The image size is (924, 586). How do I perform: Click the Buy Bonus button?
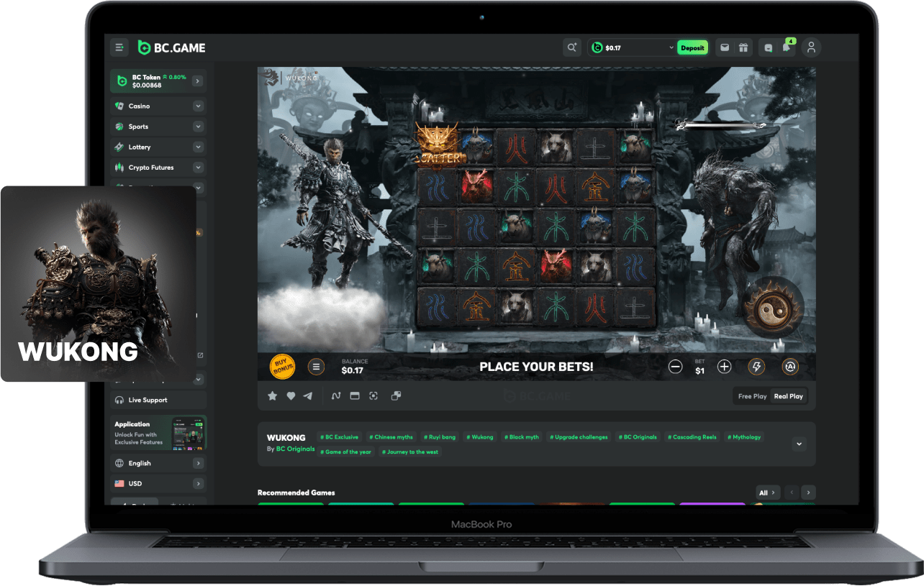tap(282, 367)
